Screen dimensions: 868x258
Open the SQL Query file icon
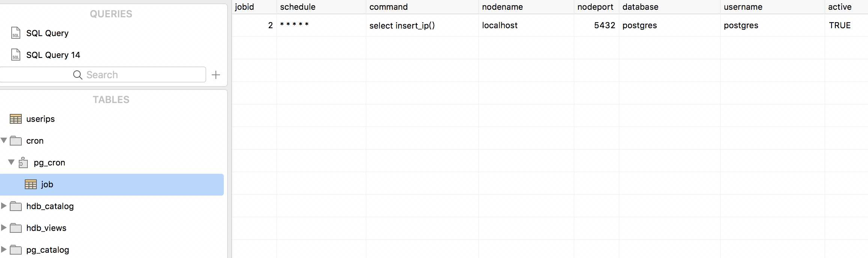(x=16, y=33)
